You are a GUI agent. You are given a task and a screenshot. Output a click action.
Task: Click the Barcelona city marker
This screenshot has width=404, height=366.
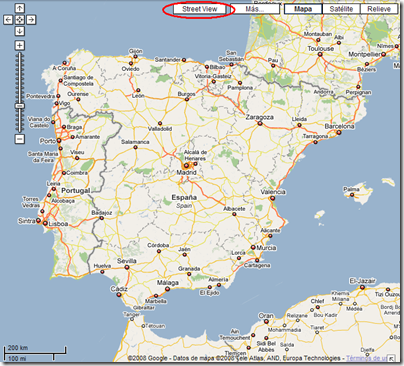click(x=339, y=133)
